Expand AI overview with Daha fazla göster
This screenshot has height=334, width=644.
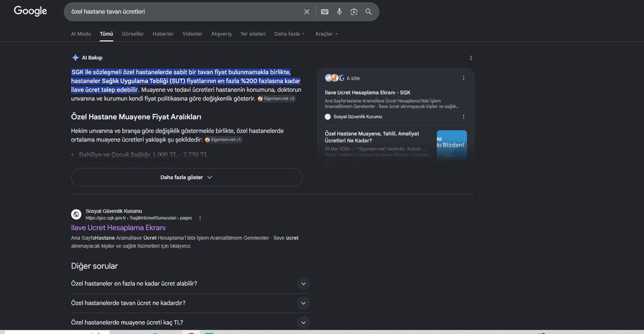[187, 177]
